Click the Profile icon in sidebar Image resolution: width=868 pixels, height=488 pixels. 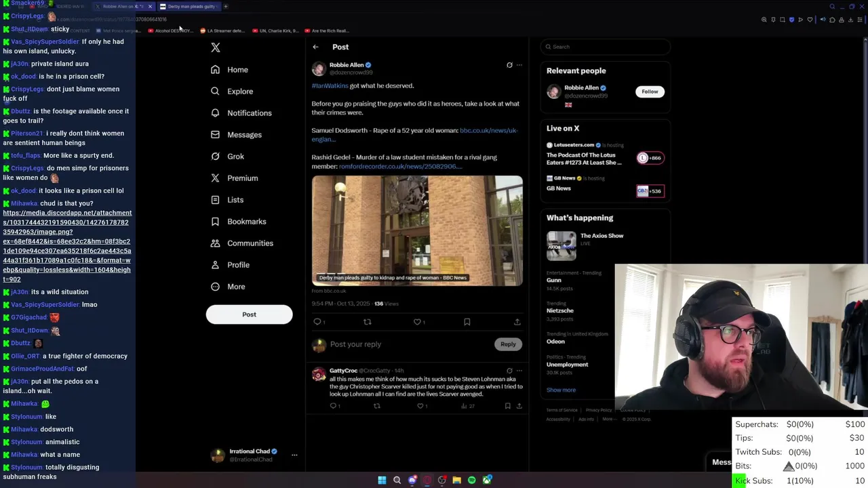point(215,265)
